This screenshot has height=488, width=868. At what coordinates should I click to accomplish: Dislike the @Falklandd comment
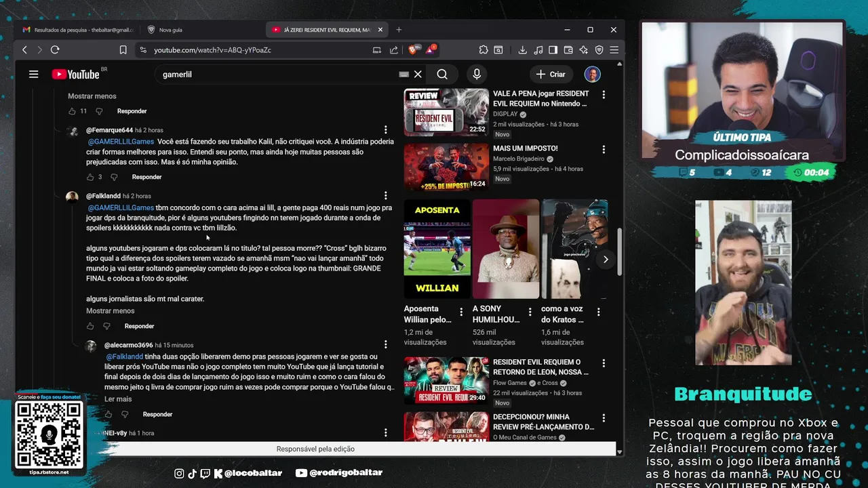point(106,326)
